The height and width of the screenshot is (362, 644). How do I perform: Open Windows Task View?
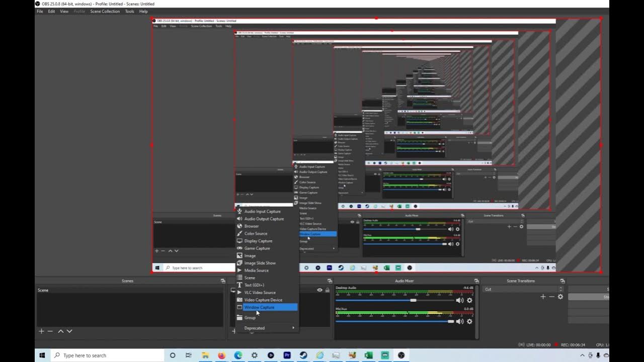[189, 355]
